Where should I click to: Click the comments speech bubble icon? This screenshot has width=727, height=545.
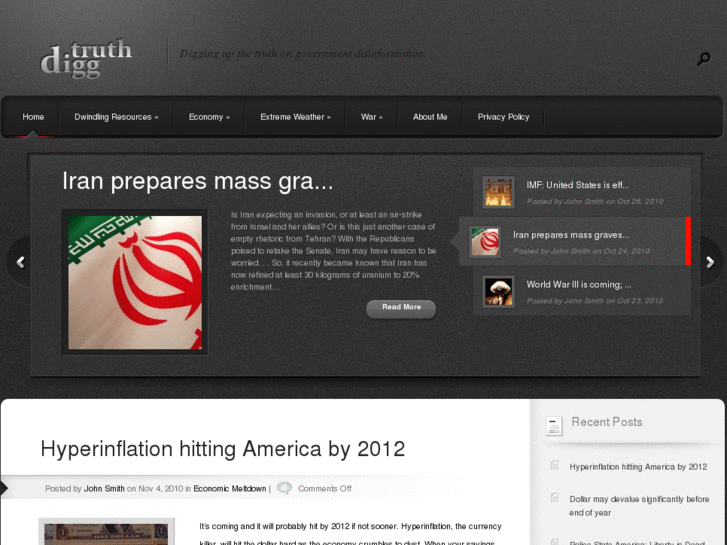[284, 488]
